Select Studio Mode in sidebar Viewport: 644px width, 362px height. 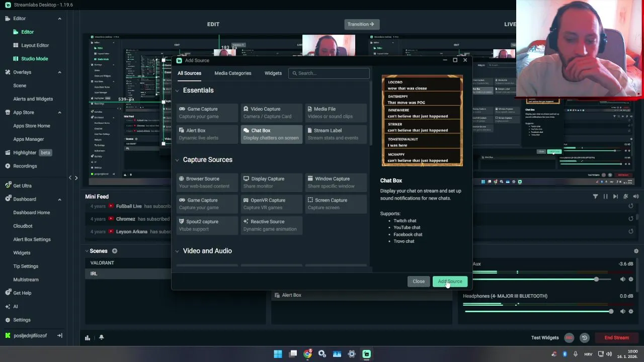click(34, 58)
